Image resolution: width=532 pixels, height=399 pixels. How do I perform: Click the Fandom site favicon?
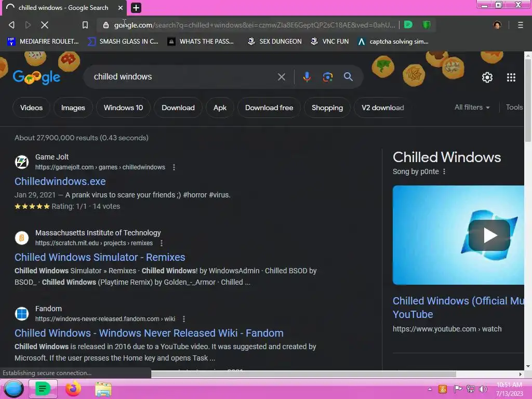pyautogui.click(x=22, y=313)
